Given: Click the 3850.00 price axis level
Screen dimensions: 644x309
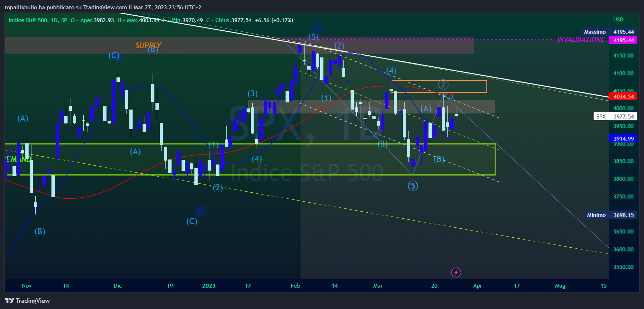Looking at the screenshot, I should (x=623, y=161).
